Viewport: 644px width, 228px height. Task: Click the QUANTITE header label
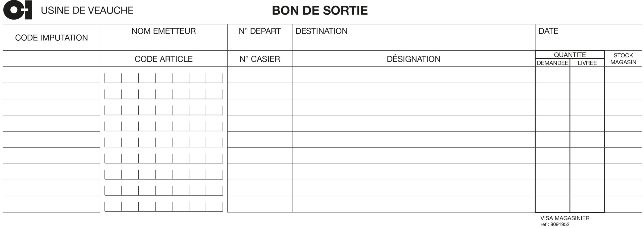point(570,55)
